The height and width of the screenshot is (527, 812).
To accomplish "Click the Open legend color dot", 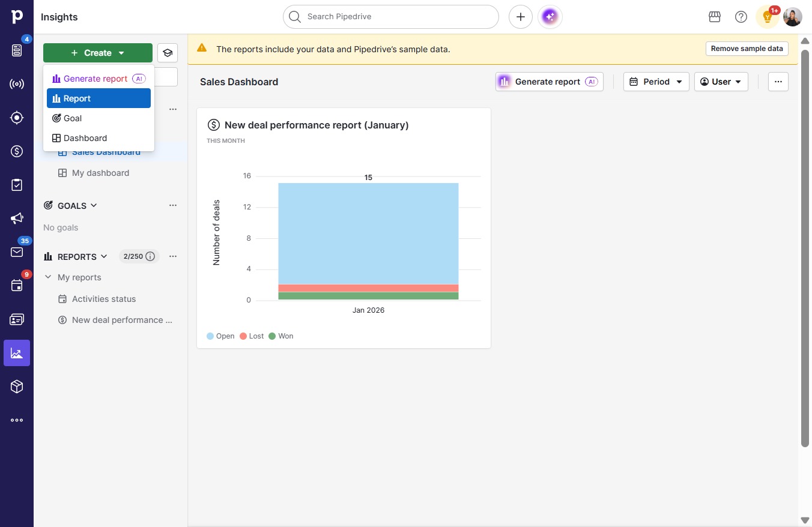I will pos(210,336).
